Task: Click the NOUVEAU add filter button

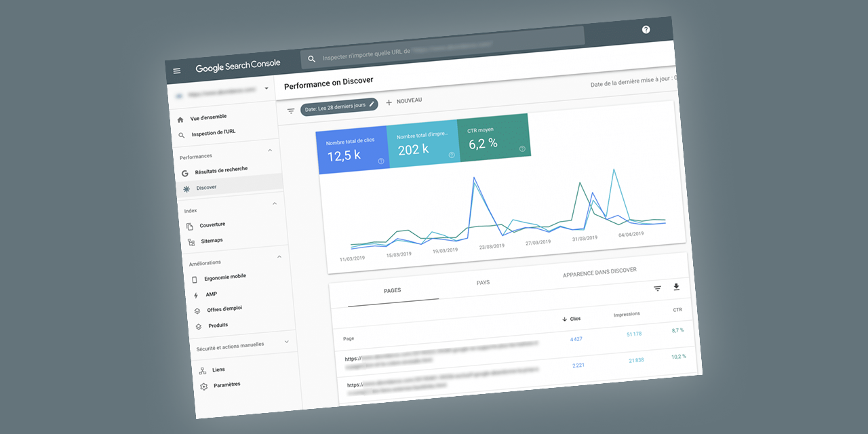Action: [x=404, y=101]
